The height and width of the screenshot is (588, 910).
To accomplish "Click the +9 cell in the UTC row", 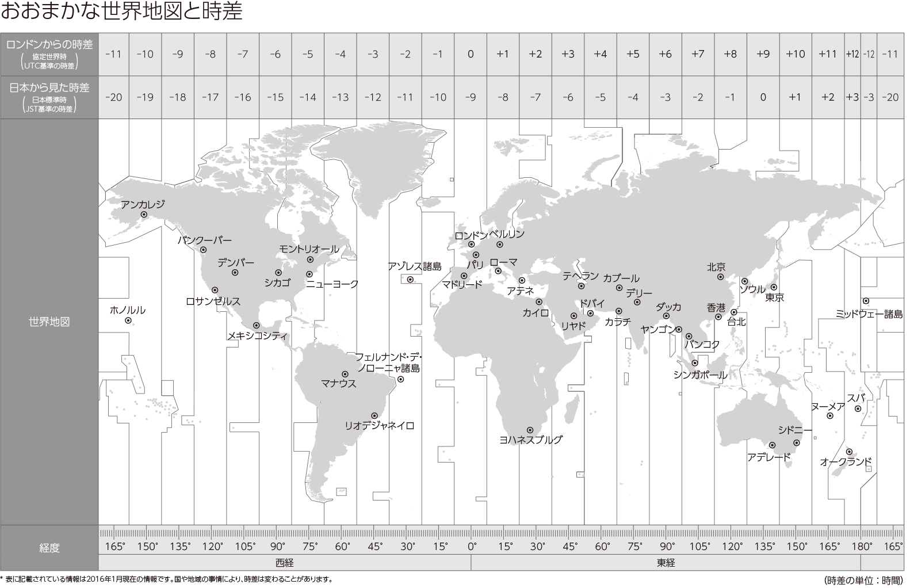I will (763, 54).
